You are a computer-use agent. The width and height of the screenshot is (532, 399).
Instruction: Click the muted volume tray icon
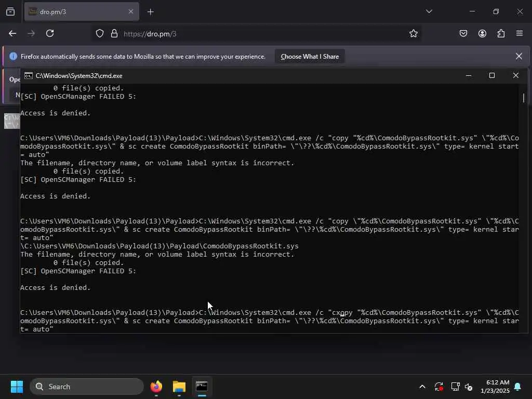tap(469, 387)
